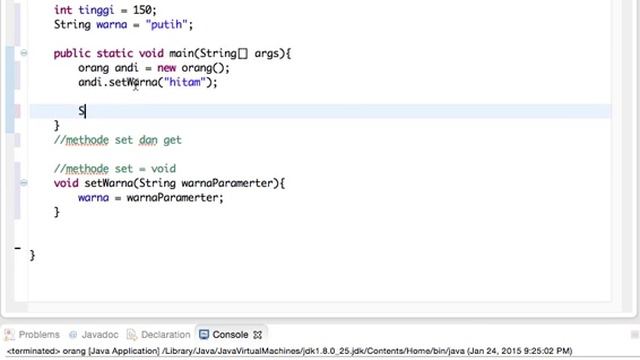The width and height of the screenshot is (640, 360).
Task: Click the andi.setWarna("hitam") call
Action: tap(148, 82)
